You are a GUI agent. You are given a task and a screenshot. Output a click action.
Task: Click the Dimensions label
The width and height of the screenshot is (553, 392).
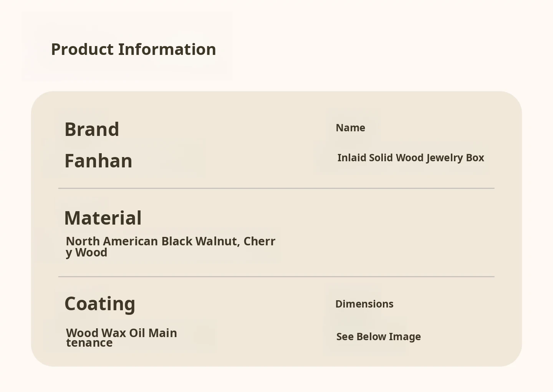point(364,304)
